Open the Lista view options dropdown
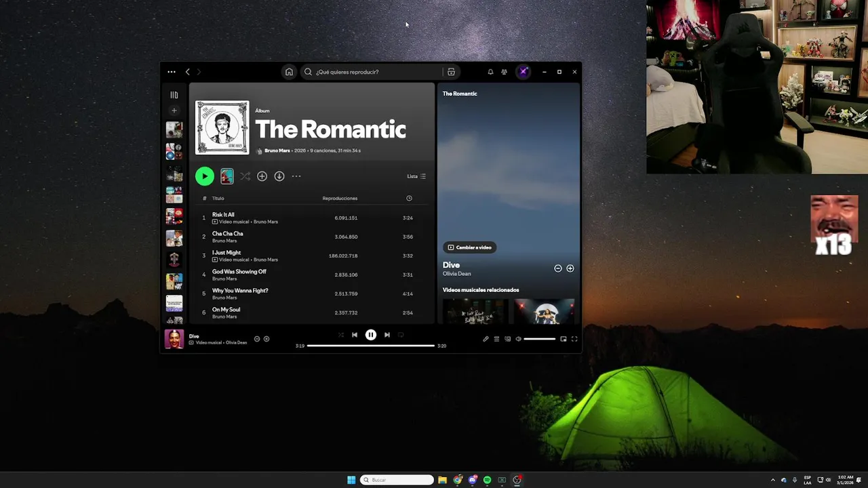This screenshot has width=868, height=488. [x=416, y=176]
